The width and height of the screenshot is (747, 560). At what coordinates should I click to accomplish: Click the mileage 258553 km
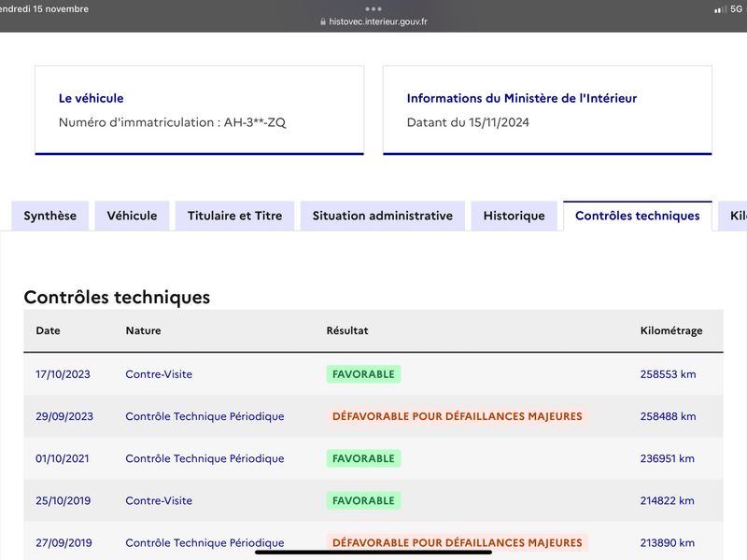[668, 374]
